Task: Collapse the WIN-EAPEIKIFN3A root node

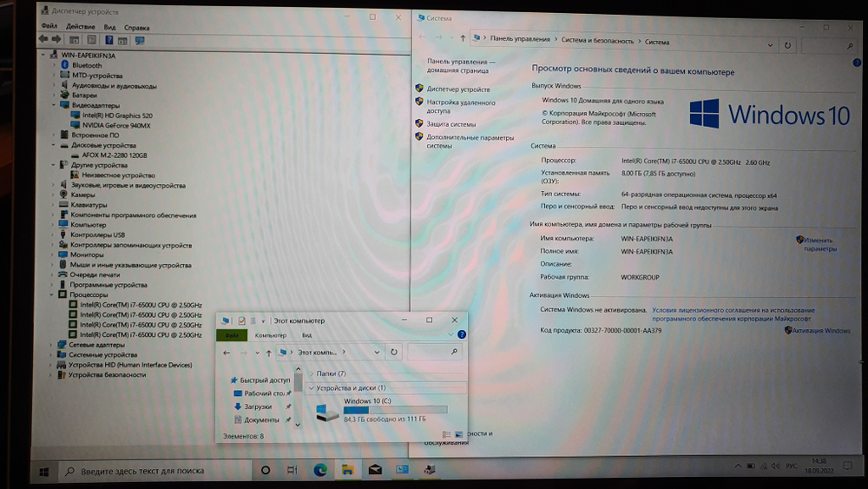Action: tap(43, 55)
